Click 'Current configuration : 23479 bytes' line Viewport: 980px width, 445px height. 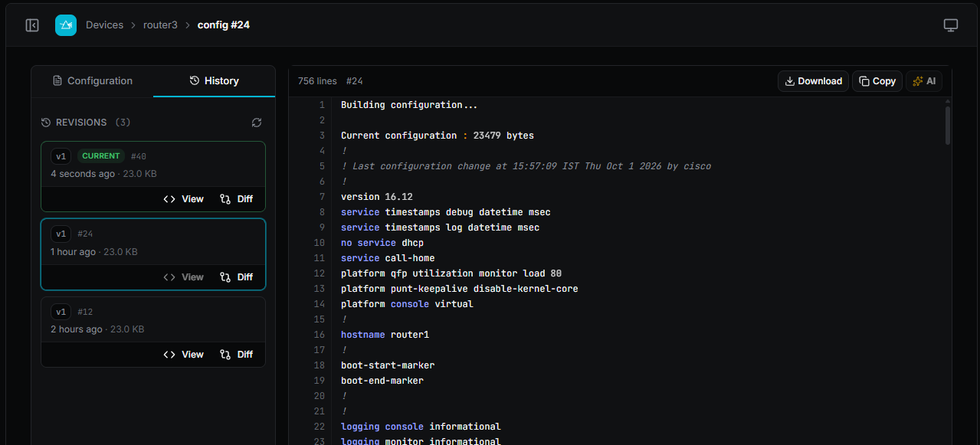[x=438, y=136]
